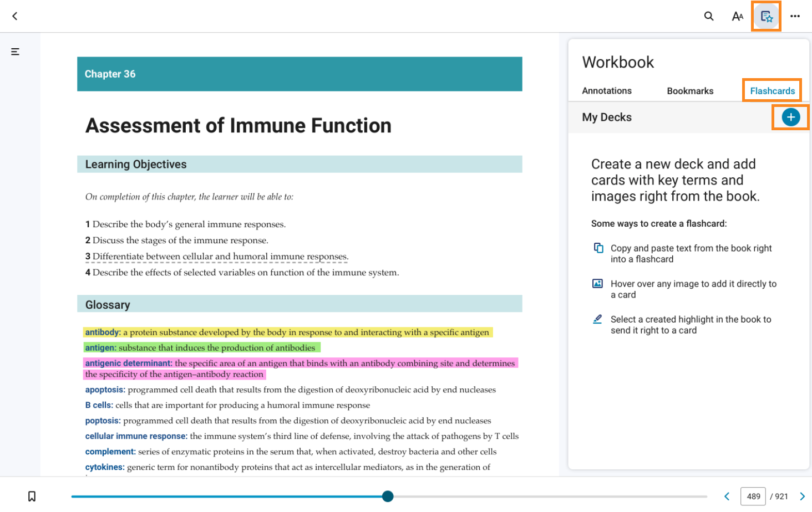
Task: Open the ellipsis more options icon
Action: (795, 16)
